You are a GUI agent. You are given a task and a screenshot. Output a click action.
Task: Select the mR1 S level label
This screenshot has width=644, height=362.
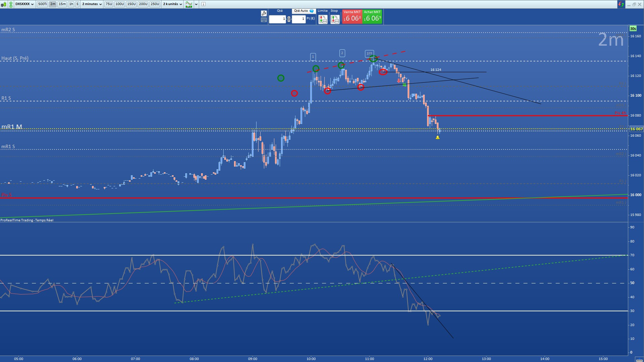point(8,146)
